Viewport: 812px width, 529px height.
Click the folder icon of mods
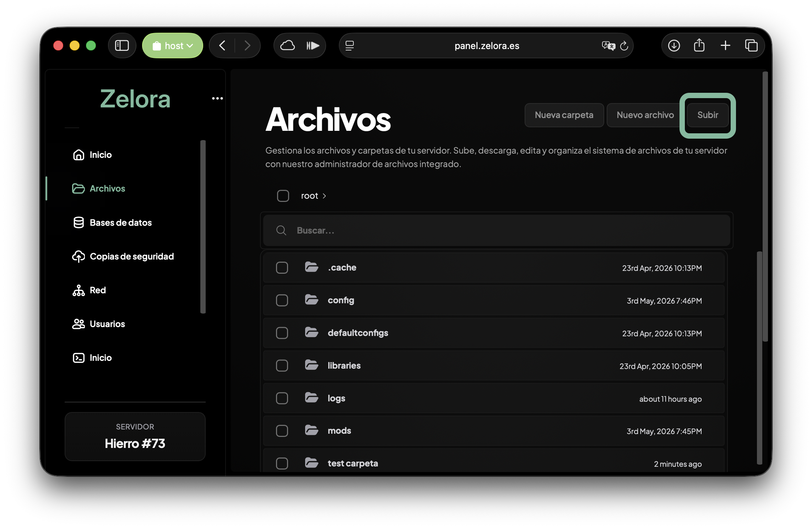point(312,430)
